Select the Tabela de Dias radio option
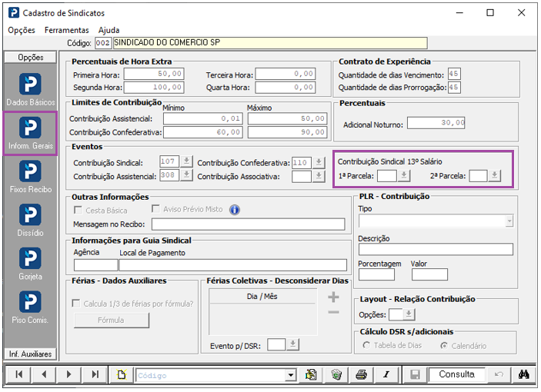 (367, 346)
